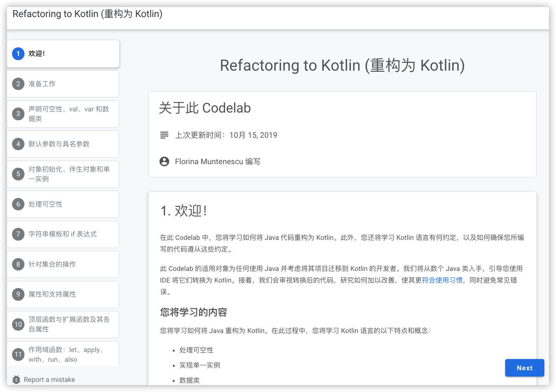This screenshot has width=556, height=392.
Task: Select the step 10 circle icon
Action: 18,324
